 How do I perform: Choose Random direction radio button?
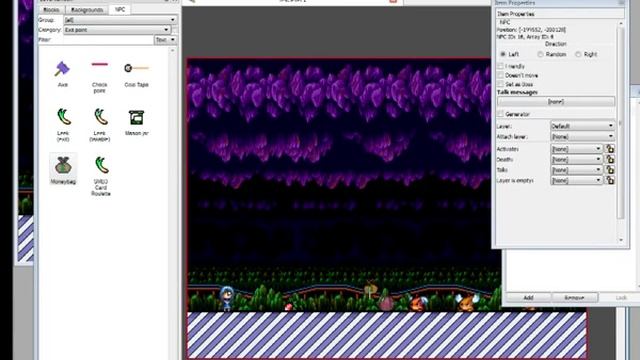(540, 54)
